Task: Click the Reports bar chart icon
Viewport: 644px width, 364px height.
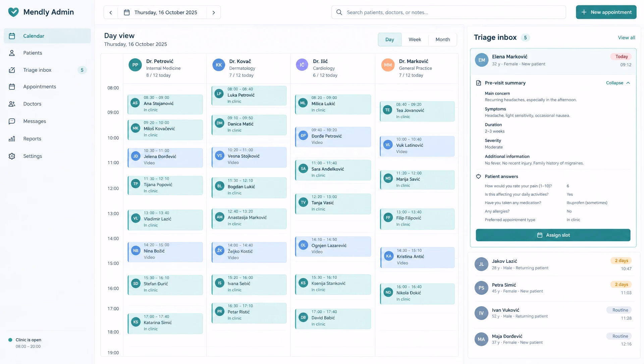Action: click(x=12, y=139)
